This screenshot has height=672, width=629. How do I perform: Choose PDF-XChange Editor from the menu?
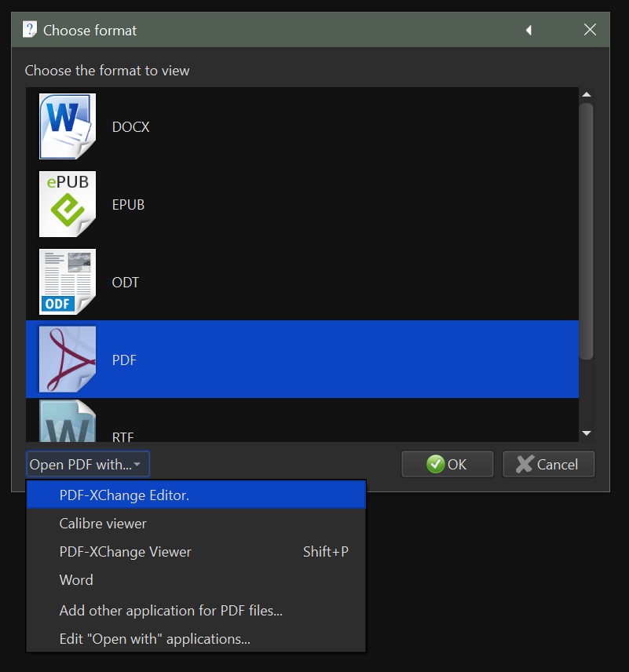[196, 495]
